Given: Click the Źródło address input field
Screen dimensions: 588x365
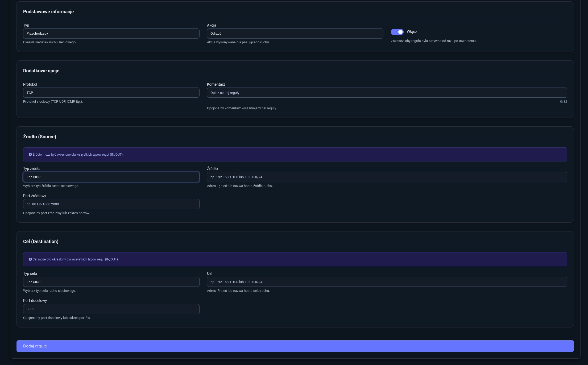Looking at the screenshot, I should coord(387,177).
